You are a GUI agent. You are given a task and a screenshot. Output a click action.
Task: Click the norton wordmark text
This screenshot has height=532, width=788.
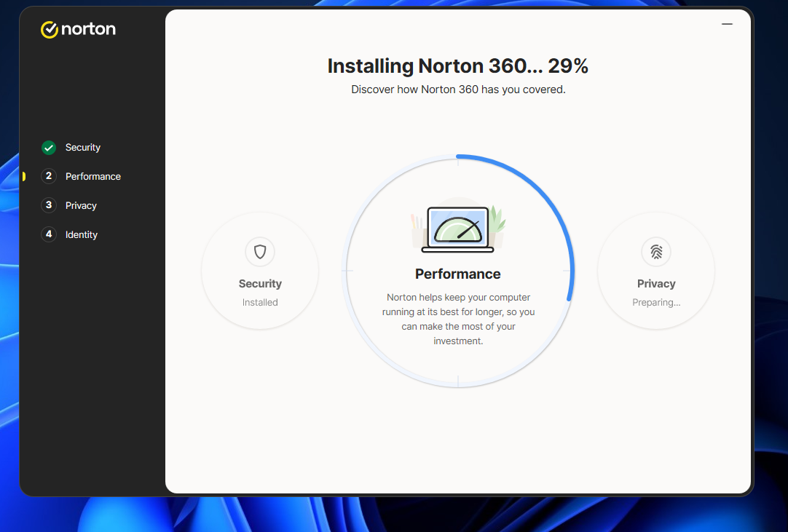point(88,29)
